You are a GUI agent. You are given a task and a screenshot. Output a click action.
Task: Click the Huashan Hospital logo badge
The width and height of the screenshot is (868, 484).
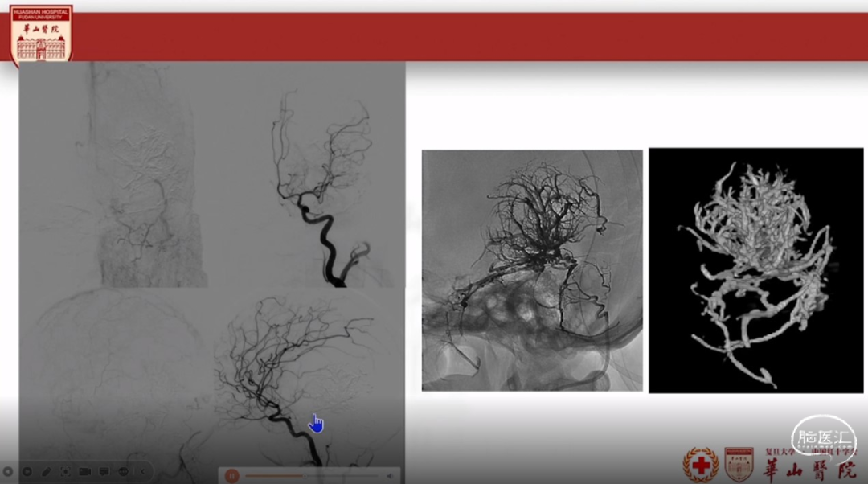[41, 35]
